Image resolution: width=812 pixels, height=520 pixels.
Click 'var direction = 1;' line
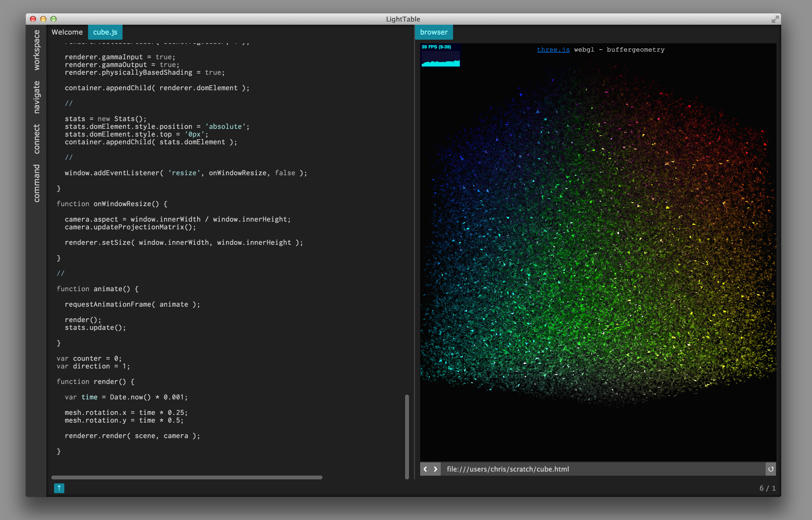pos(93,366)
